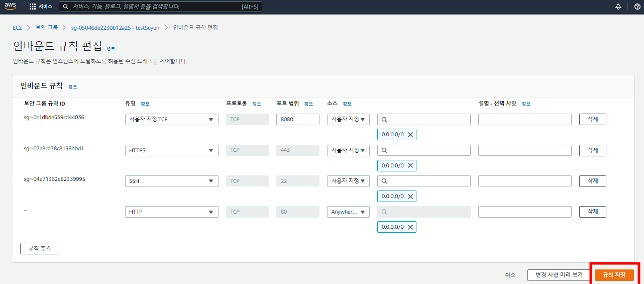The image size is (644, 284).
Task: Delete the HTTP rule
Action: (593, 212)
